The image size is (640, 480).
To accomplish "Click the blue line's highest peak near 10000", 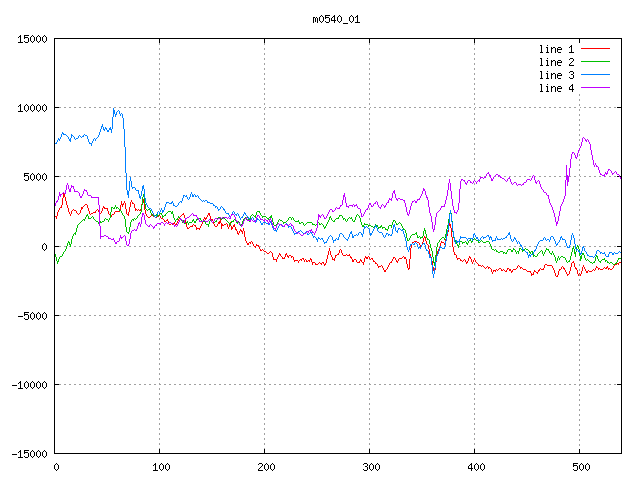I will [x=115, y=109].
